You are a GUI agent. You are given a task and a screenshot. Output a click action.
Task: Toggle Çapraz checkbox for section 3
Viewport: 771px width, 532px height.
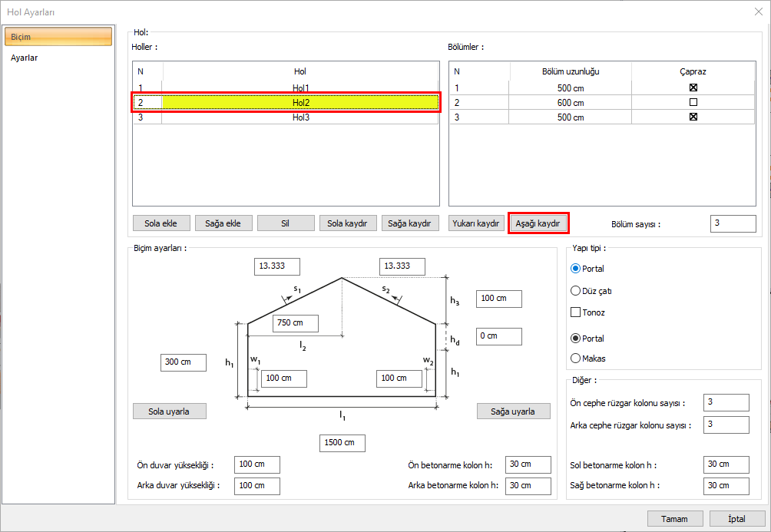pyautogui.click(x=693, y=117)
